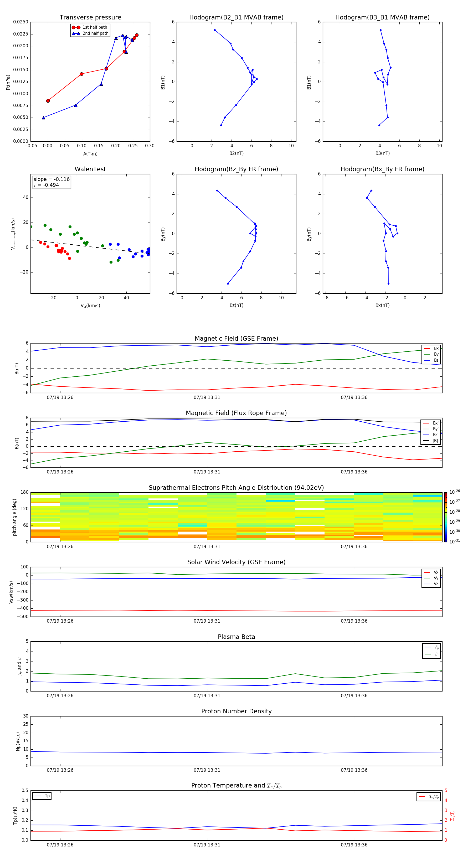This screenshot has height=868, width=473.
Task: Click 'Hodogram(B2_B1 MVAB frame)' title
Action: [x=236, y=18]
